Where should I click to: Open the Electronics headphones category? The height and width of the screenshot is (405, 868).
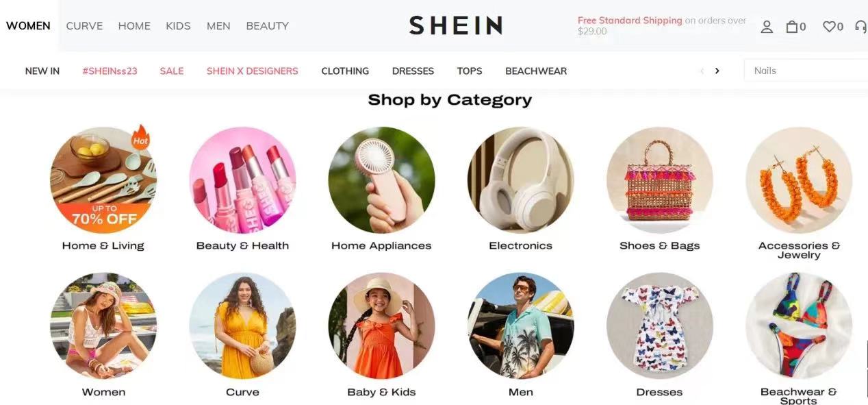coord(520,180)
